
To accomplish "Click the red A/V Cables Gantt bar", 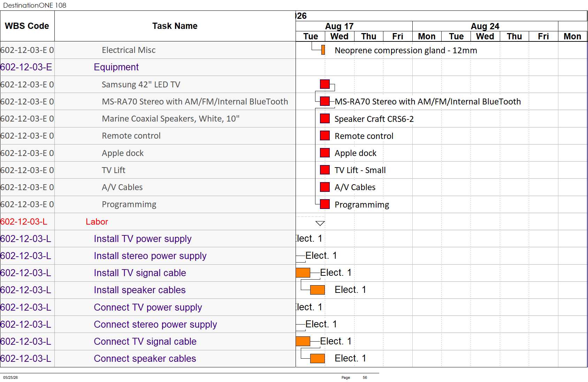I will tap(324, 187).
